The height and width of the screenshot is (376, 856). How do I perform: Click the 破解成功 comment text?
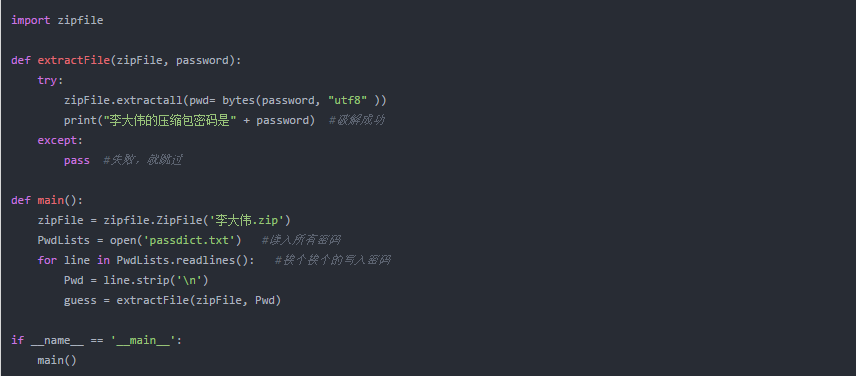357,120
